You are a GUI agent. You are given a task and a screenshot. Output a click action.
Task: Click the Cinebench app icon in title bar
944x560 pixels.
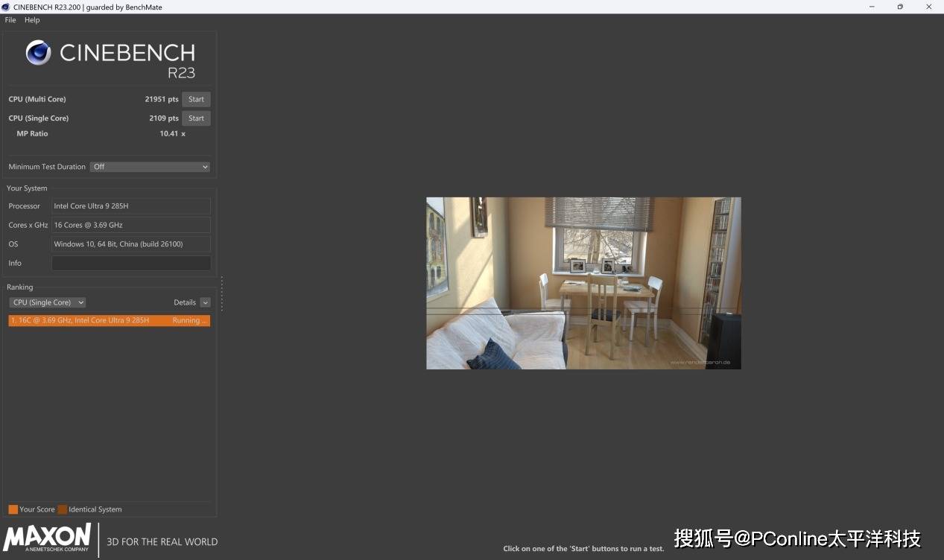pos(7,7)
